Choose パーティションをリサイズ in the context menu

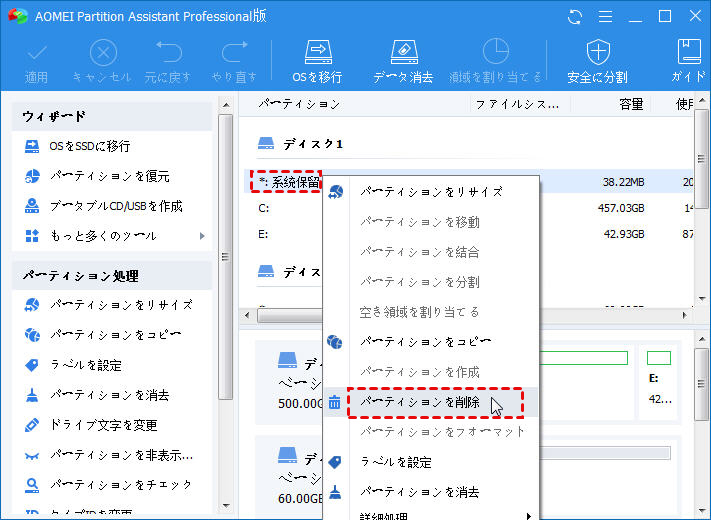click(431, 192)
